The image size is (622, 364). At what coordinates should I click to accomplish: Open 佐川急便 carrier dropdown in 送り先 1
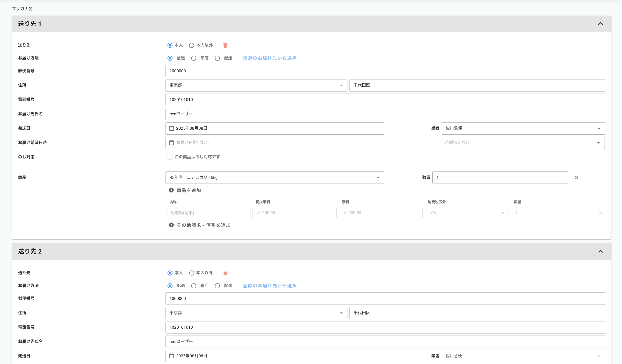(x=523, y=128)
